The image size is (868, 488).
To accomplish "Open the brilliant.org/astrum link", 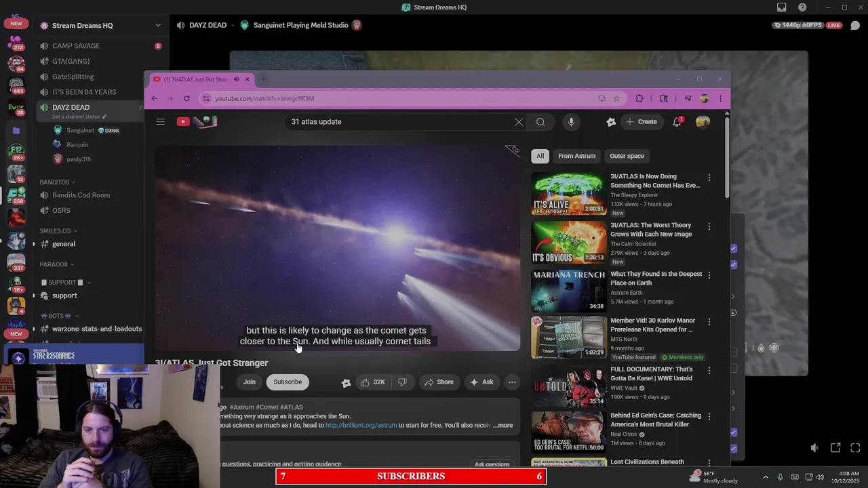I will click(x=361, y=426).
